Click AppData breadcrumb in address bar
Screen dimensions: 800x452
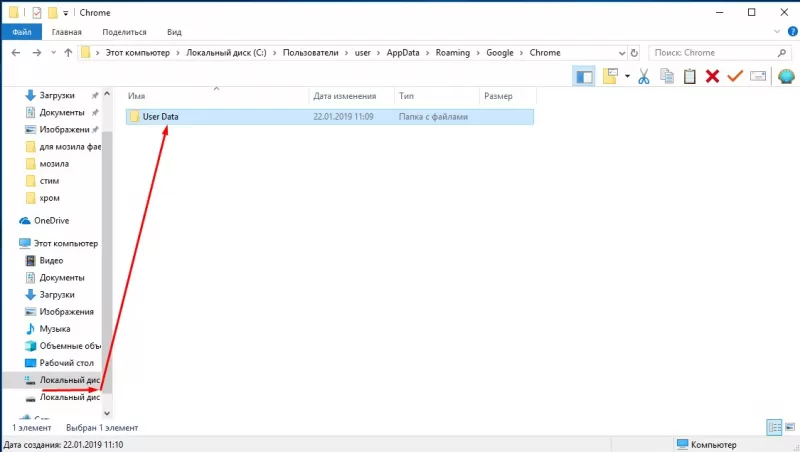pyautogui.click(x=403, y=53)
